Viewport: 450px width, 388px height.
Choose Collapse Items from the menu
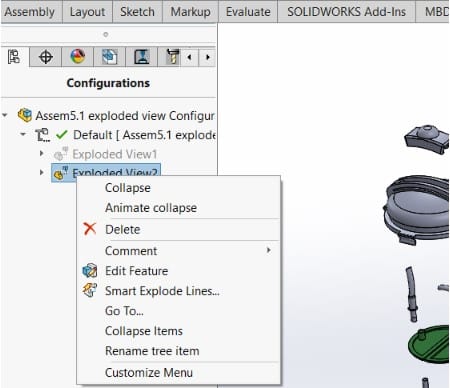(x=179, y=331)
